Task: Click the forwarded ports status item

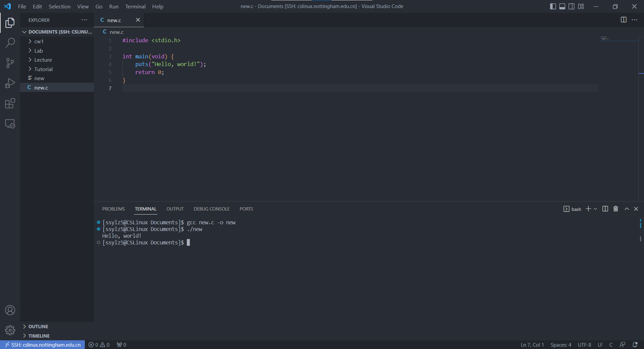Action: coord(121,345)
